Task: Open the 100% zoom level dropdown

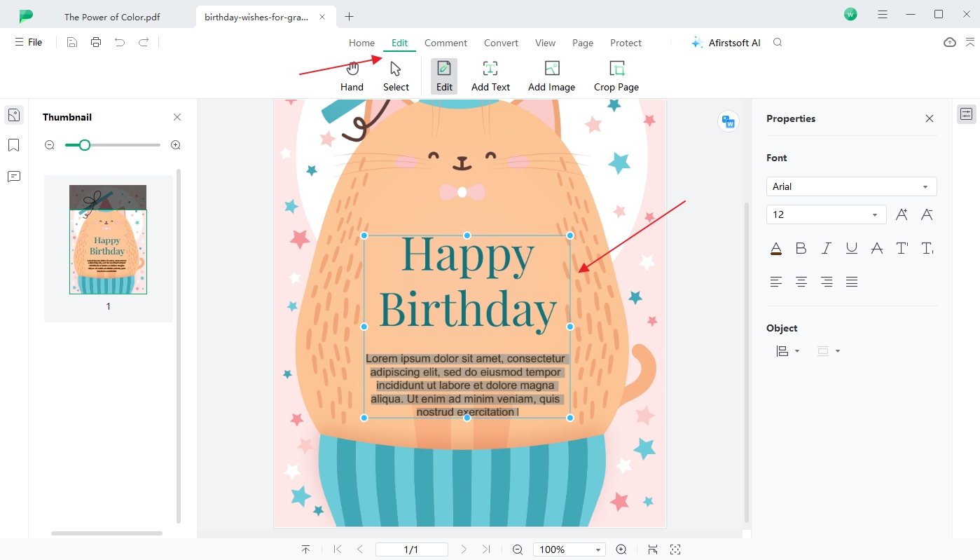Action: pos(569,549)
